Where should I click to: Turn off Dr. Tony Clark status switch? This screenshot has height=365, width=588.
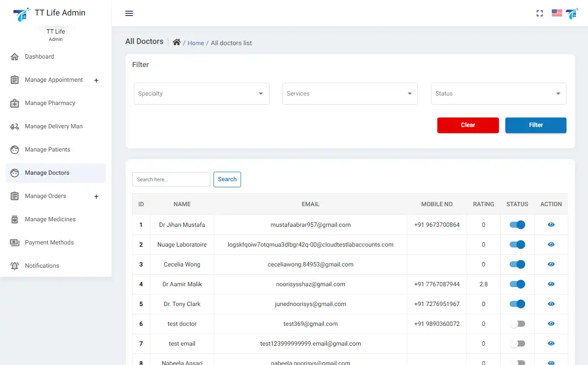pos(517,304)
